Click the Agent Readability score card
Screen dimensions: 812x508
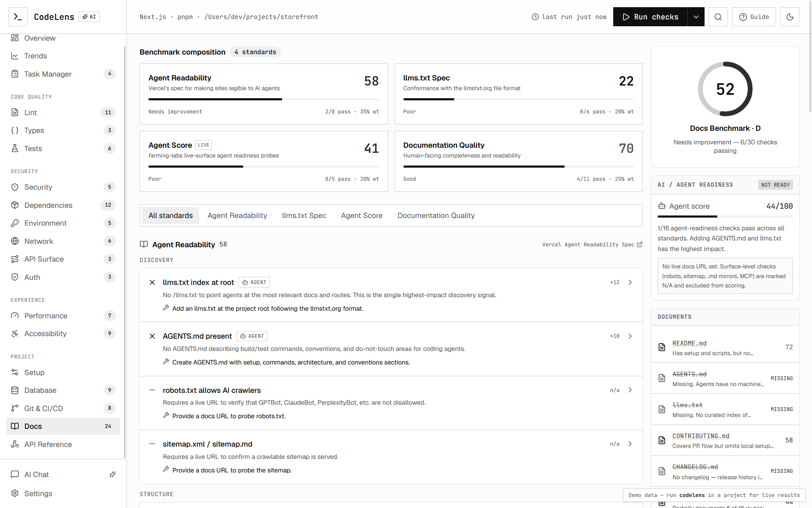click(x=263, y=94)
